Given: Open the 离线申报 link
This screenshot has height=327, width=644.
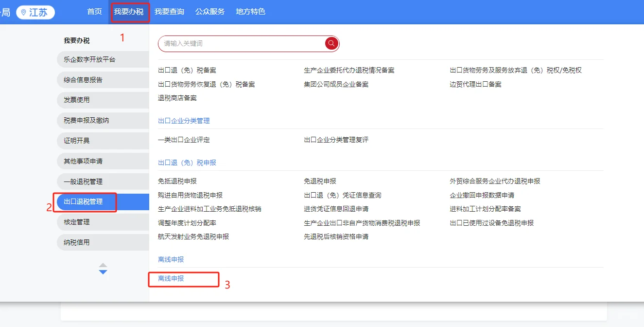Looking at the screenshot, I should [x=170, y=279].
